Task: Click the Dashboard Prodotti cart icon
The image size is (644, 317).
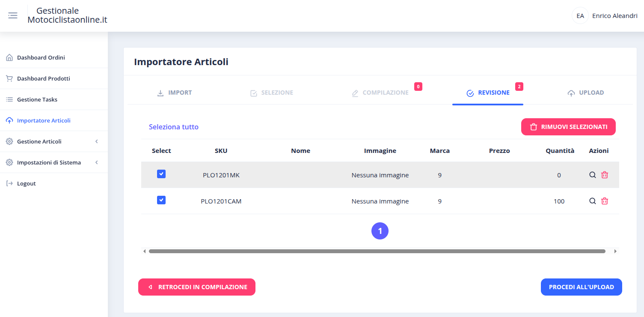Action: click(x=9, y=78)
